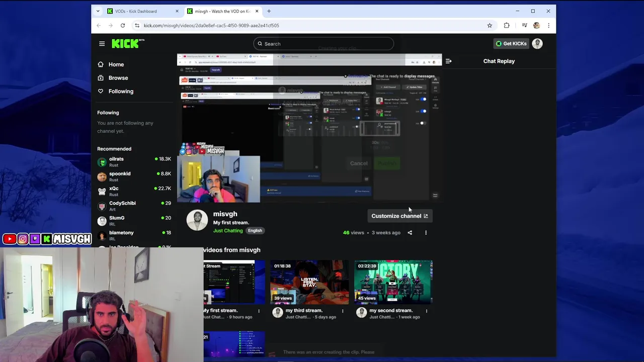644x362 pixels.
Task: Click Just Chatting category link
Action: 228,231
